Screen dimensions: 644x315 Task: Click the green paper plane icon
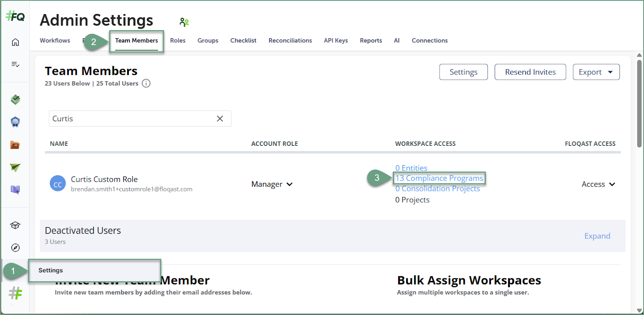[15, 168]
